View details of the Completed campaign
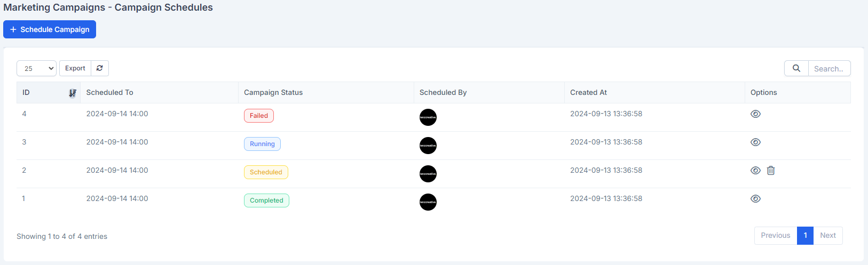This screenshot has height=265, width=868. pyautogui.click(x=755, y=199)
